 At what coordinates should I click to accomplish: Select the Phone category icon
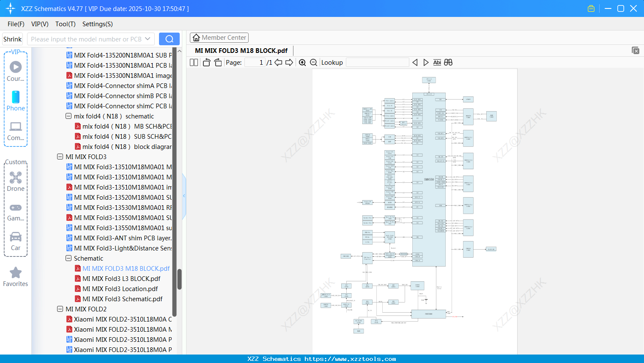(x=16, y=101)
